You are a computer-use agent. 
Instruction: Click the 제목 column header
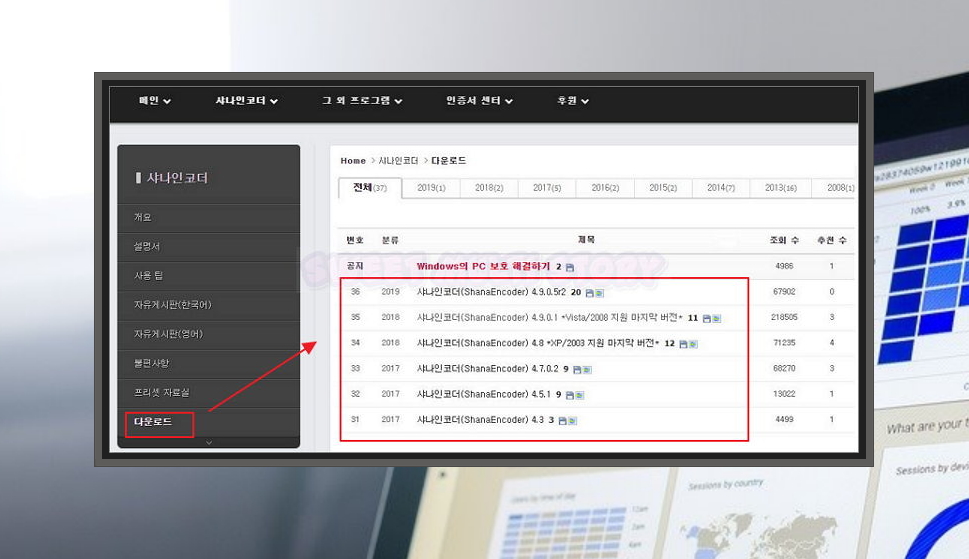(x=586, y=240)
